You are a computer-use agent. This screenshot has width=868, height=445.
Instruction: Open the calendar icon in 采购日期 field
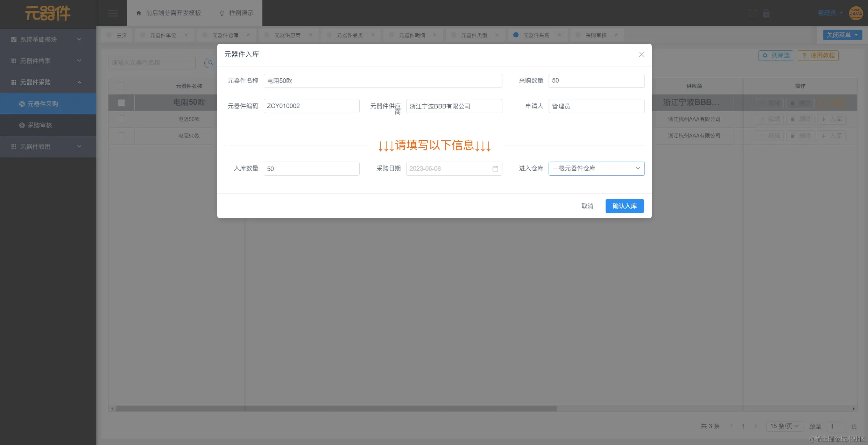pos(495,169)
